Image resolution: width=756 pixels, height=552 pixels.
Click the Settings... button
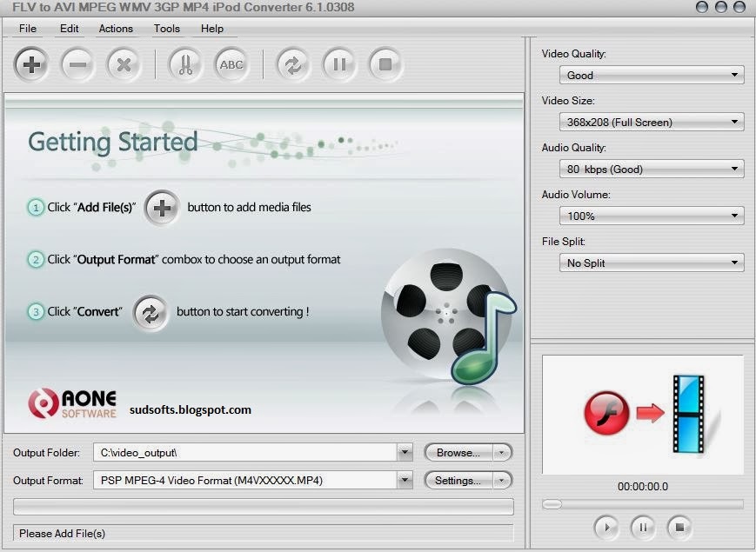point(458,480)
